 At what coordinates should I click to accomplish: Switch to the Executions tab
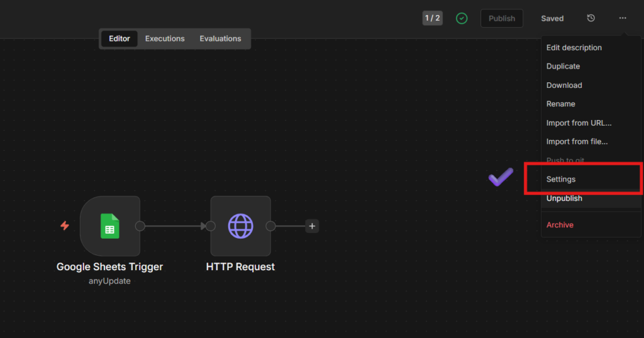[165, 38]
